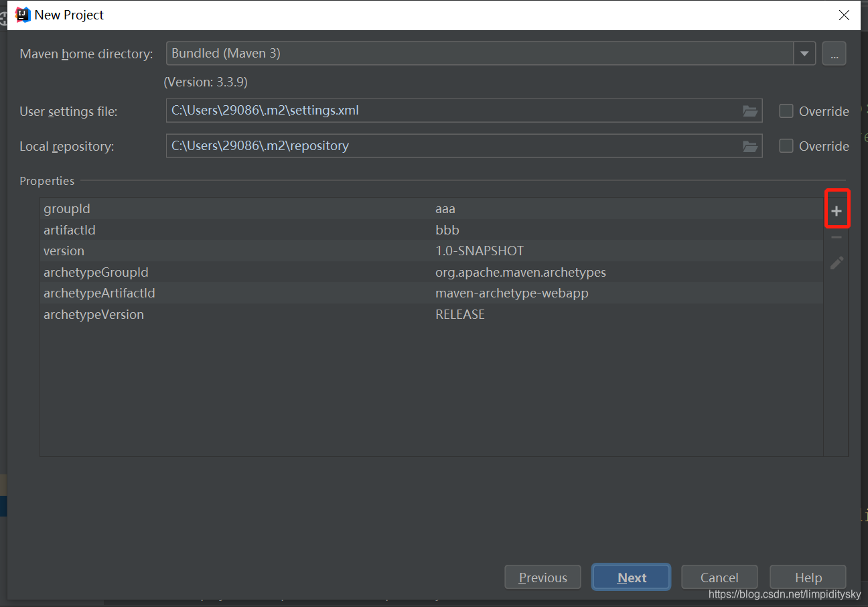Click the value 'aaa'
This screenshot has width=868, height=607.
point(445,209)
